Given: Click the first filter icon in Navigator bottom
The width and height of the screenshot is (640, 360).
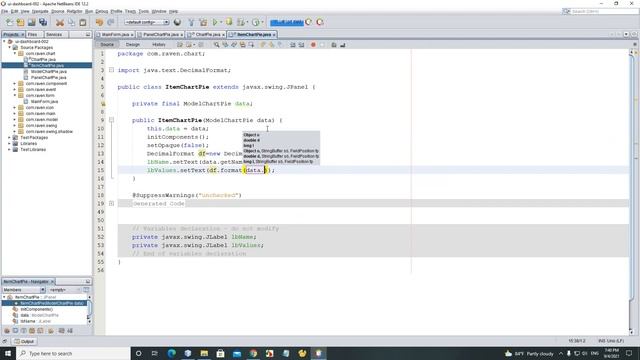Looking at the screenshot, I should (x=7, y=331).
